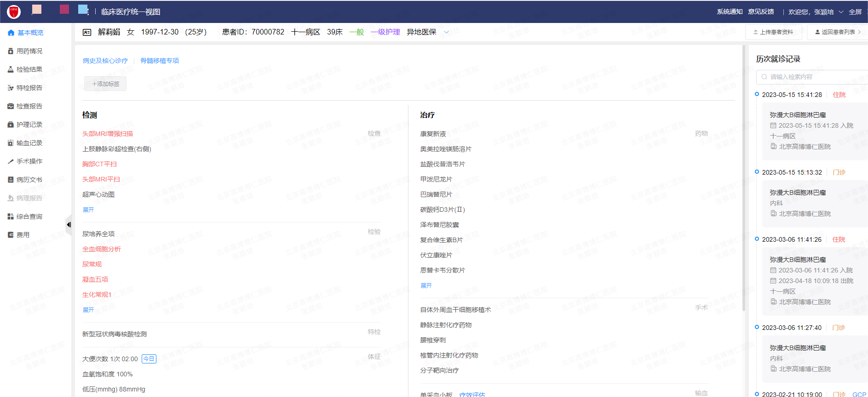Open 基本概览 in the sidebar
The width and height of the screenshot is (868, 397).
[x=30, y=33]
